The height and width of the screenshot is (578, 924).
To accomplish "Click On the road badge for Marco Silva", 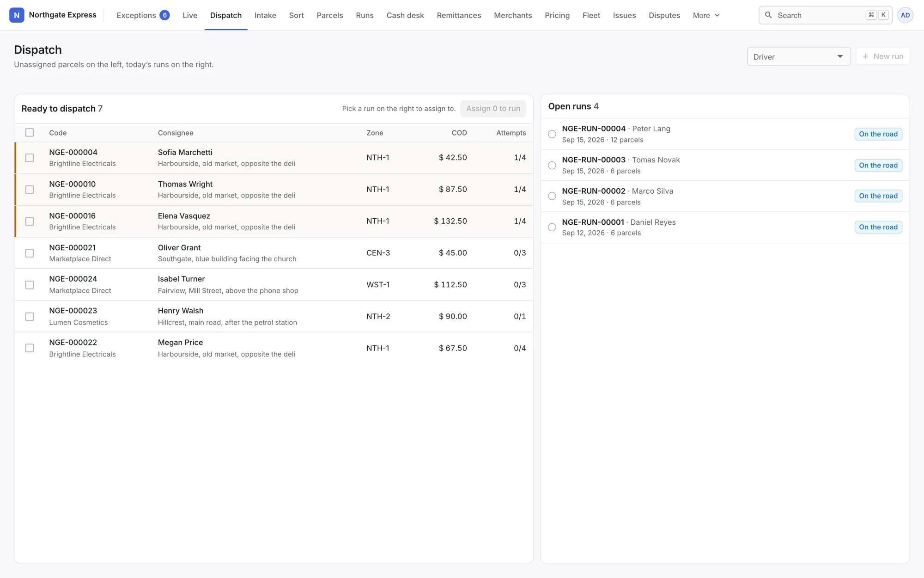I will 878,196.
